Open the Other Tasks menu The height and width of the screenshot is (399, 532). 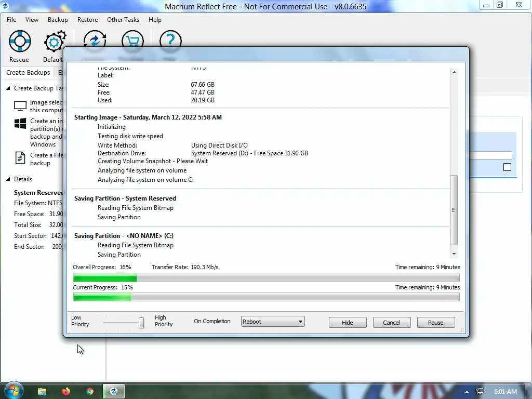123,20
